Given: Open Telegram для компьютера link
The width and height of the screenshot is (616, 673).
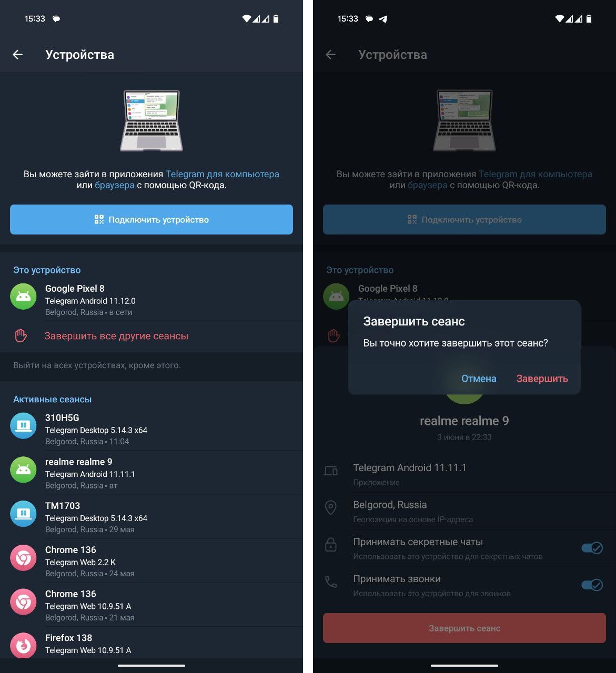Looking at the screenshot, I should [222, 174].
